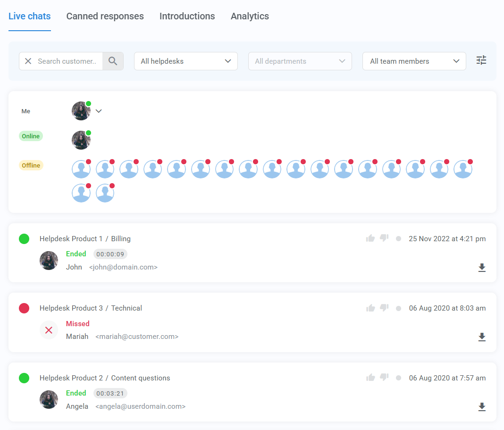Click the search magnifier icon
The image size is (504, 430).
click(x=113, y=61)
